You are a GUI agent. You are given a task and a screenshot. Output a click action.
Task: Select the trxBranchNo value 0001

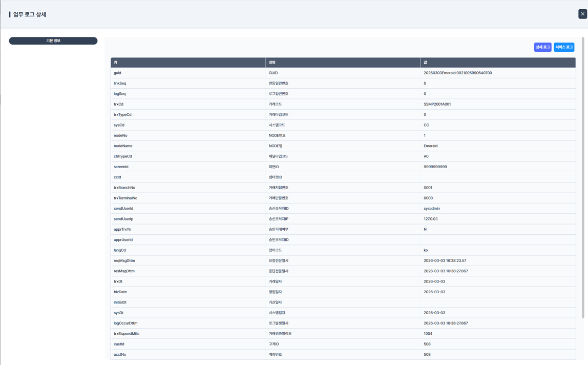428,188
